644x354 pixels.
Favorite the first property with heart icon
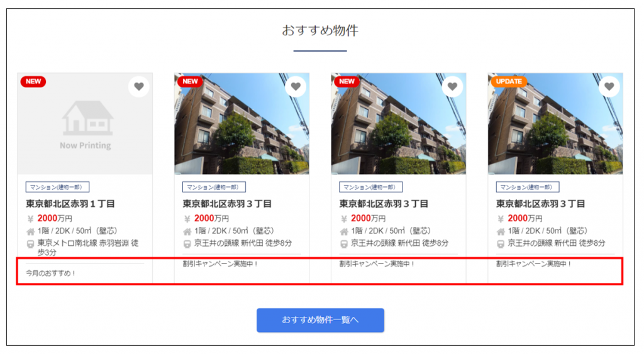pyautogui.click(x=139, y=87)
